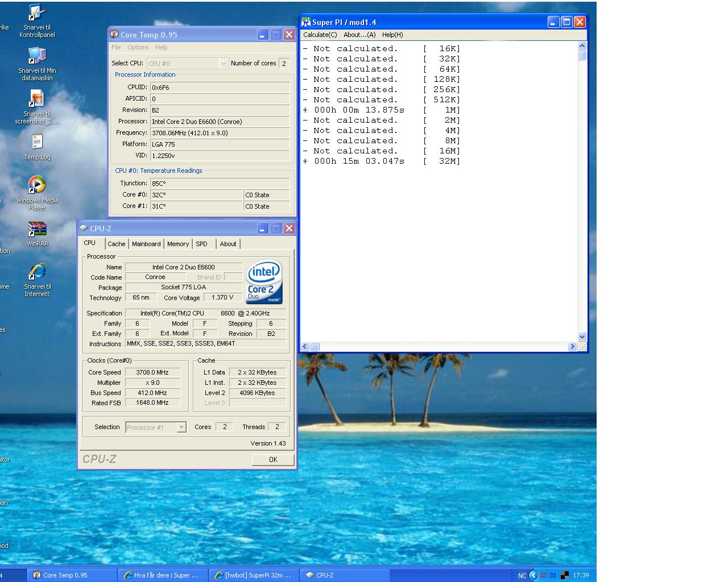This screenshot has height=582, width=728.
Task: Click the Core Speed value 3708.0 MHz
Action: point(152,372)
